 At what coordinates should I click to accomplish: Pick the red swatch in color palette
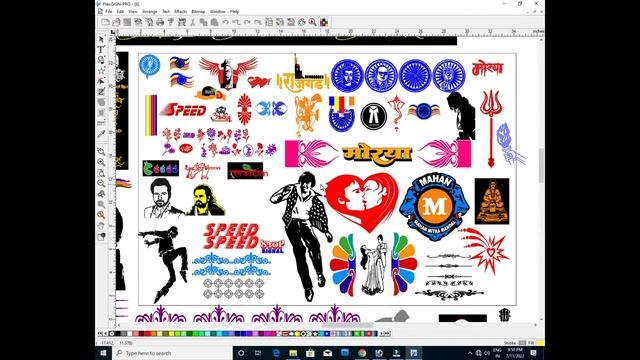[x=148, y=333]
